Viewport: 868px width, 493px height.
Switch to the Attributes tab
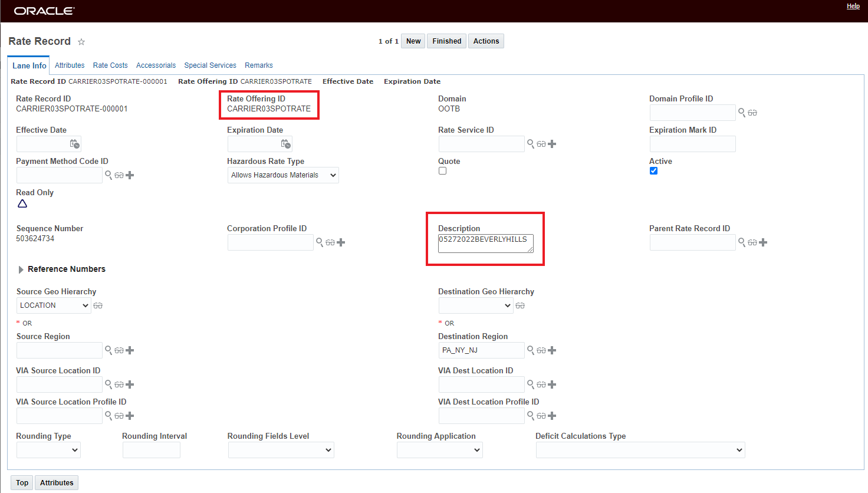(x=70, y=65)
